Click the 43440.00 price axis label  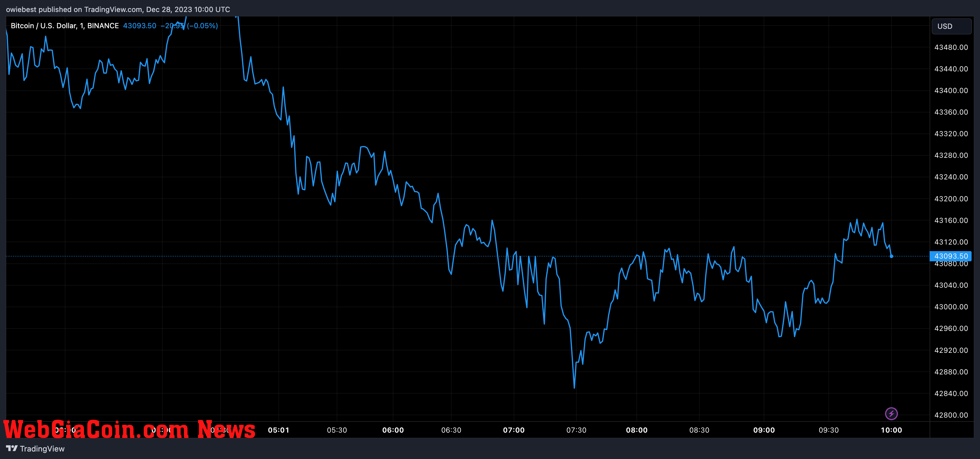951,69
